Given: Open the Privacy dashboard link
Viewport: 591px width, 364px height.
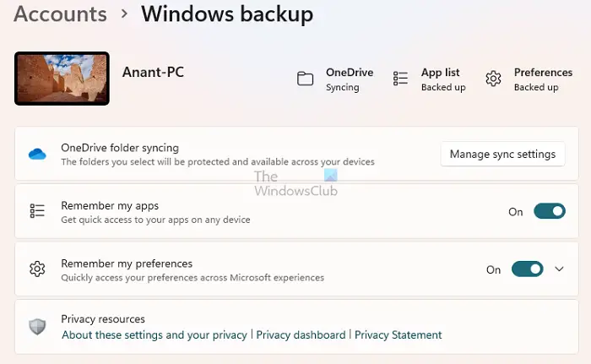Looking at the screenshot, I should (x=301, y=335).
